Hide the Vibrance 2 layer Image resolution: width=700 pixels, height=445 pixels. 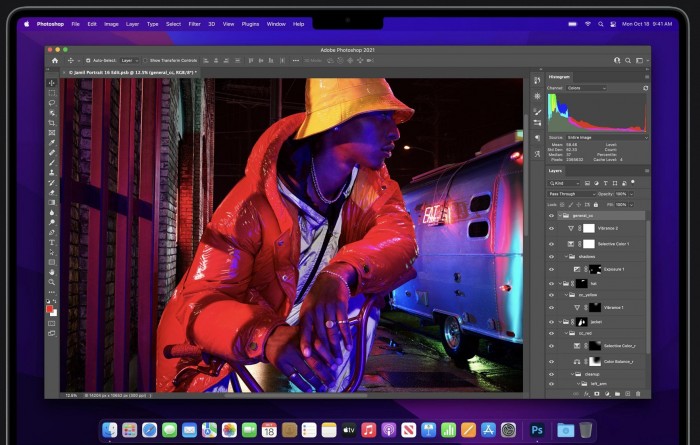(551, 228)
